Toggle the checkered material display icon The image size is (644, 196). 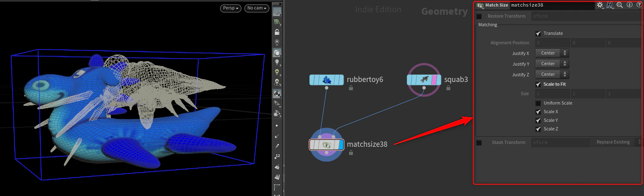(277, 93)
